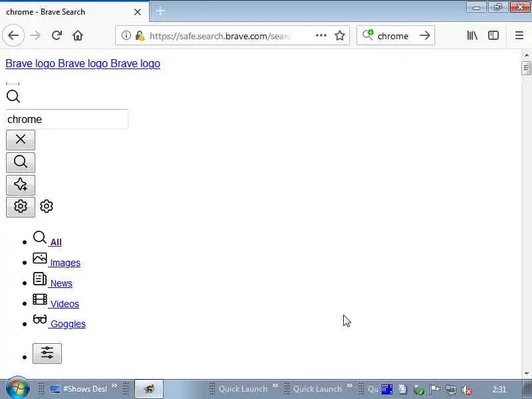Image resolution: width=532 pixels, height=399 pixels.
Task: Click the padlock warning icon in address bar
Action: pos(140,35)
